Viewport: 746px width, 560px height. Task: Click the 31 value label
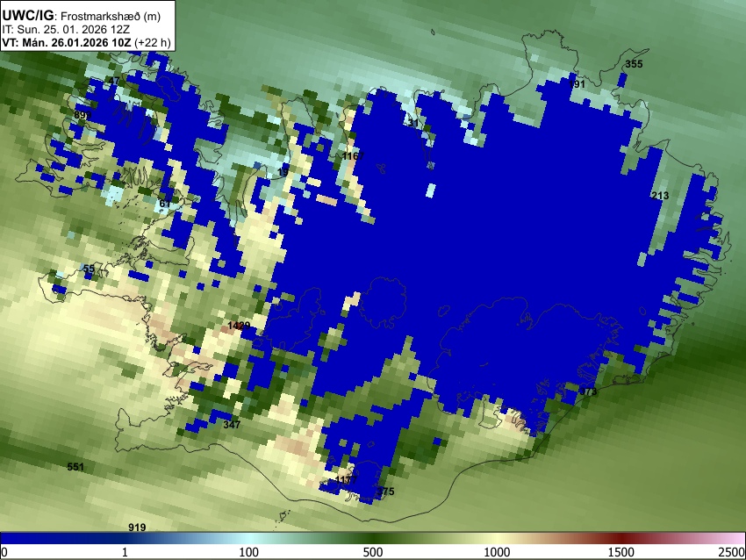[x=413, y=123]
